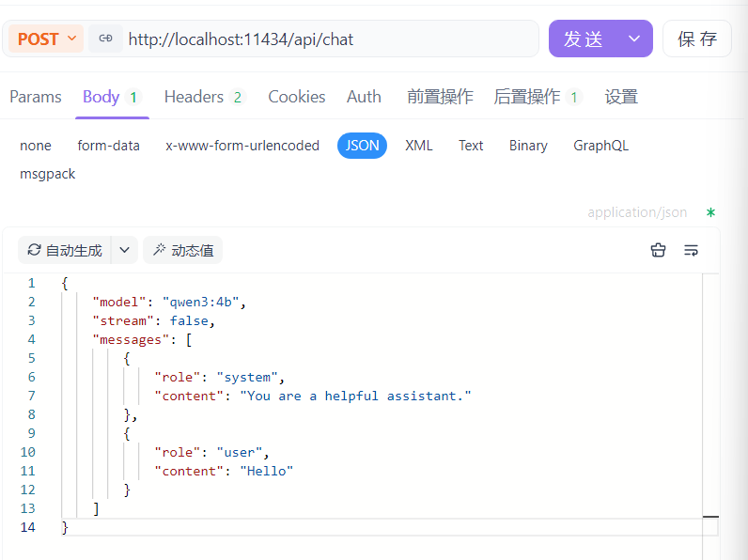Click the "user" role value
The image size is (748, 560).
(240, 452)
